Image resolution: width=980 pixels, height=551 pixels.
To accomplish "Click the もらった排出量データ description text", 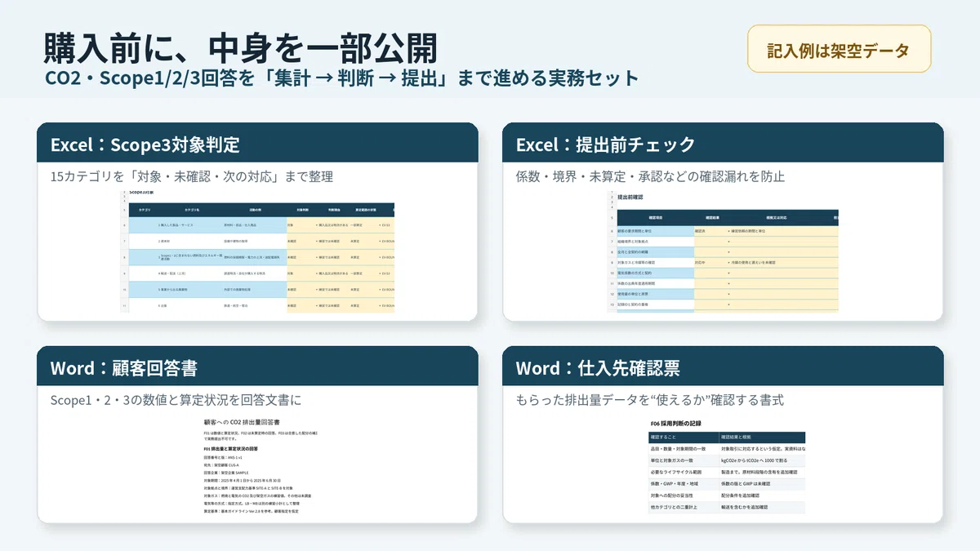I will pos(650,400).
